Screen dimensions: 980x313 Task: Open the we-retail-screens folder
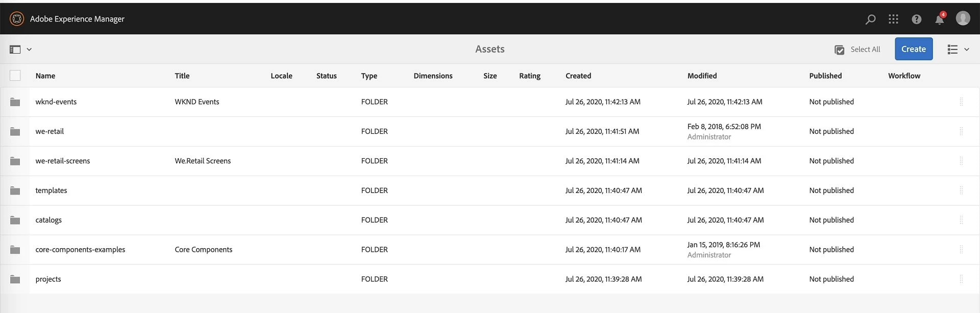point(62,161)
